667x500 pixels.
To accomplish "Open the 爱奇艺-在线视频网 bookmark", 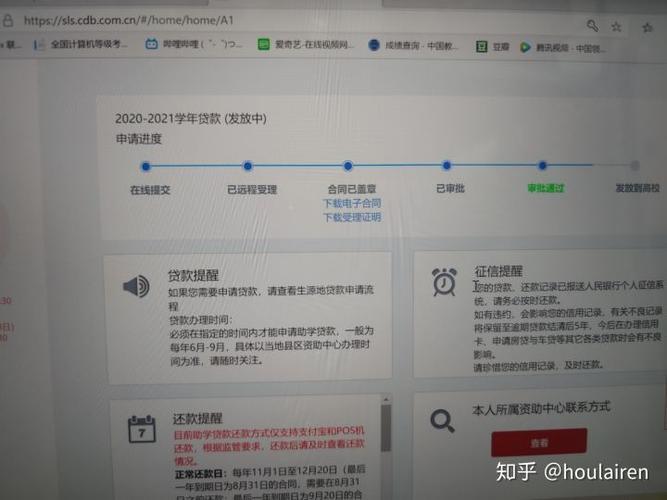I will click(305, 44).
